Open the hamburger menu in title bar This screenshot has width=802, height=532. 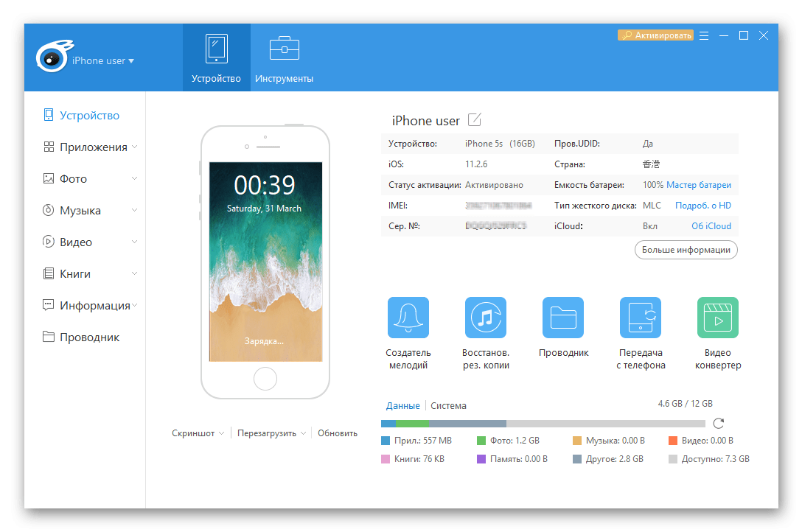(704, 35)
